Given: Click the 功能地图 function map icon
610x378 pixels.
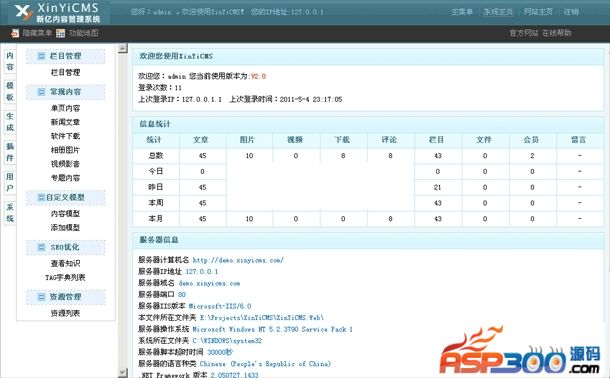Looking at the screenshot, I should click(x=60, y=33).
